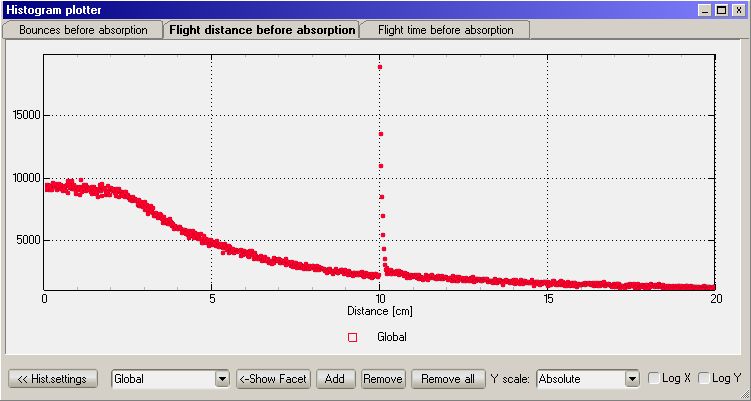Click the <-Show Facet button
The image size is (751, 401).
click(273, 379)
